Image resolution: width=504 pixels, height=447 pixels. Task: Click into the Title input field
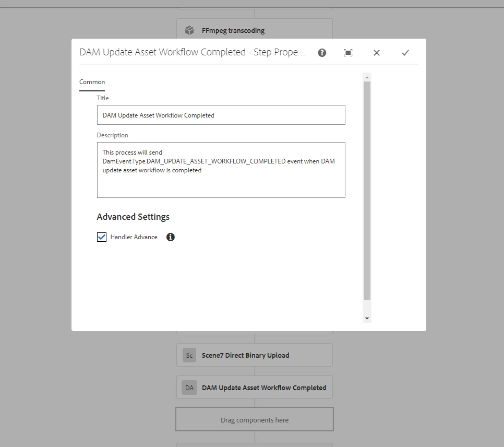click(221, 115)
